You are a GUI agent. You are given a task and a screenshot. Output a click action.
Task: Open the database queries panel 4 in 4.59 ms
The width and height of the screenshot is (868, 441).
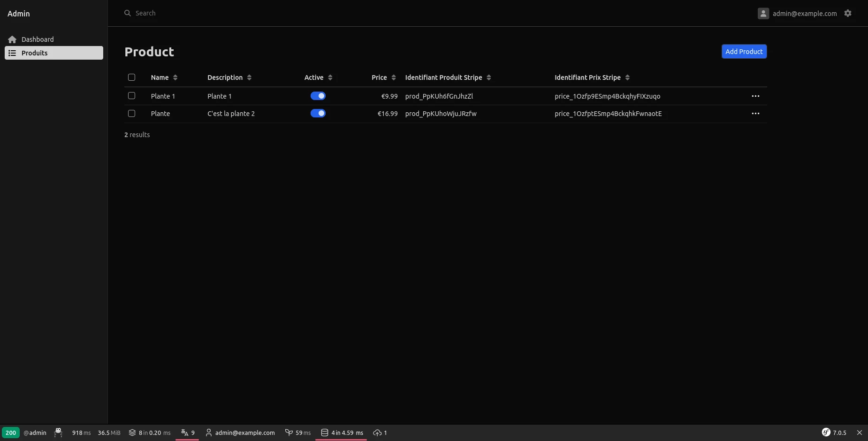coord(342,433)
